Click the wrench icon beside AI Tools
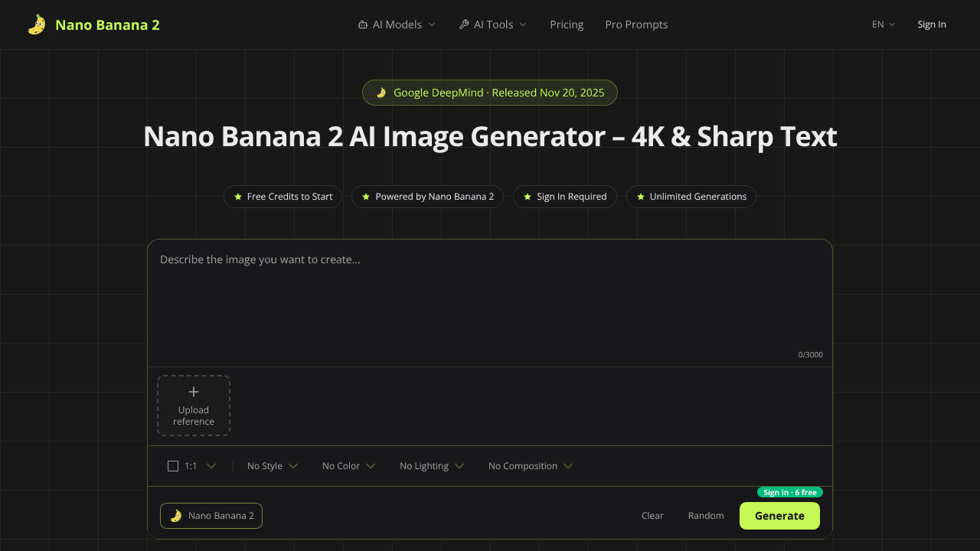 click(x=464, y=24)
